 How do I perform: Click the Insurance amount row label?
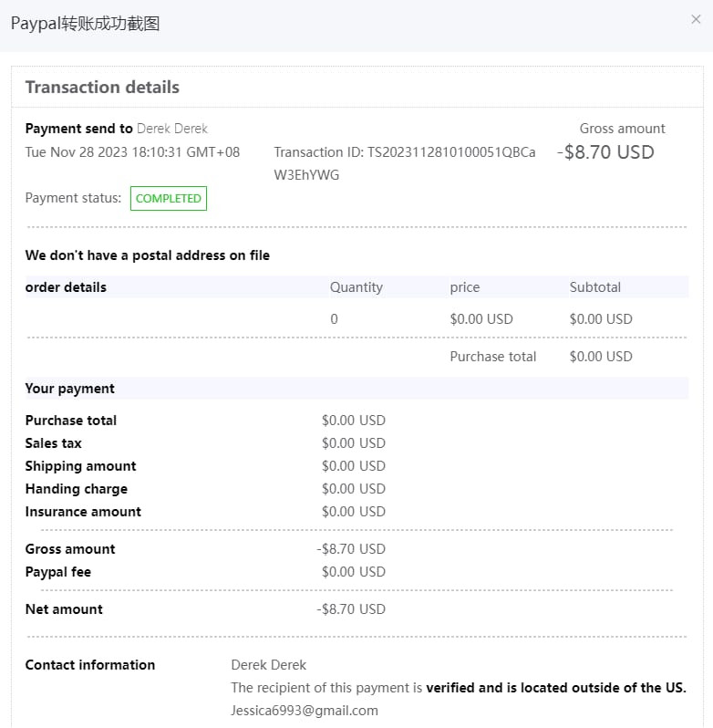[x=83, y=512]
